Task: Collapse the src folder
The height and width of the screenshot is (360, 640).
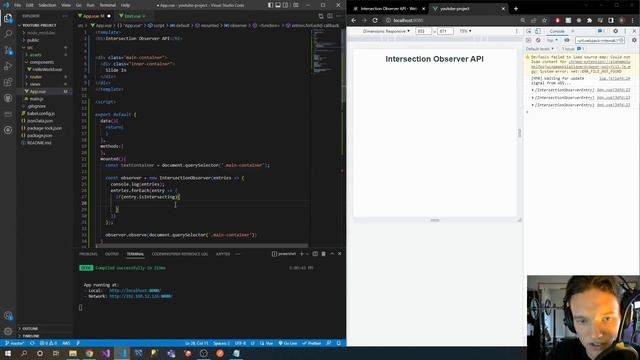Action: pos(29,47)
